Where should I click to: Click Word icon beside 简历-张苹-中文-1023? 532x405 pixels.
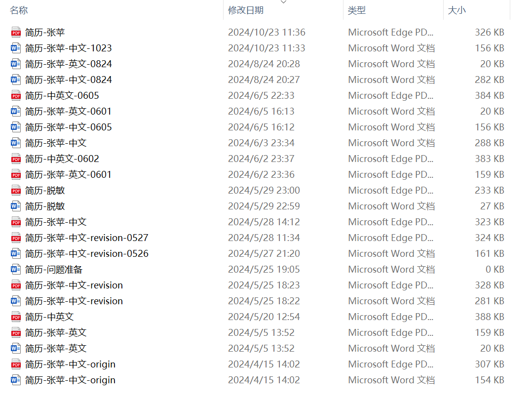[x=16, y=48]
